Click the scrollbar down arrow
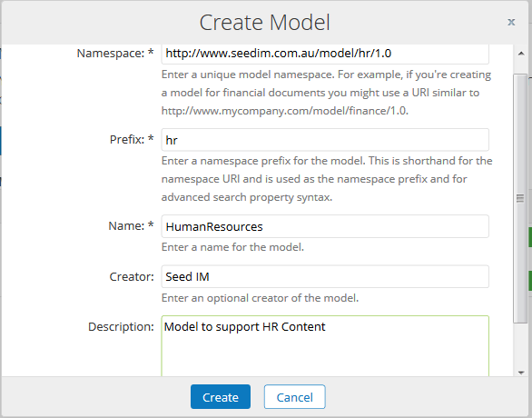 pyautogui.click(x=521, y=373)
